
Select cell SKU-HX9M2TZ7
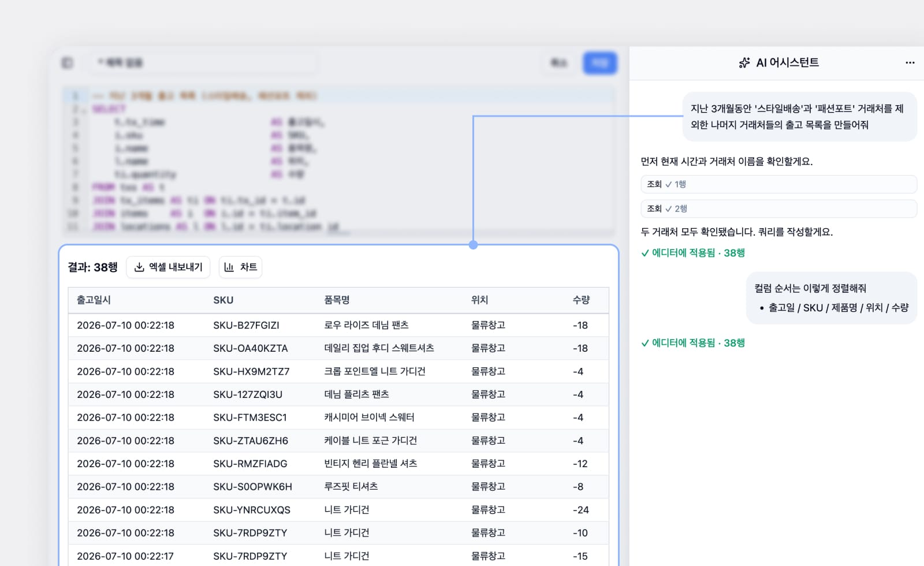[x=251, y=371]
